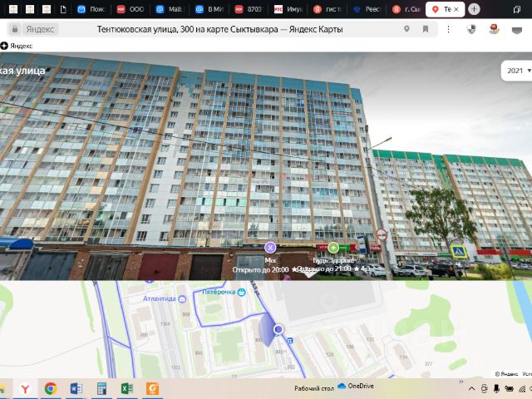Close the active Yandex Maps tab
Viewport: 532px width, 399px height.
pyautogui.click(x=456, y=9)
